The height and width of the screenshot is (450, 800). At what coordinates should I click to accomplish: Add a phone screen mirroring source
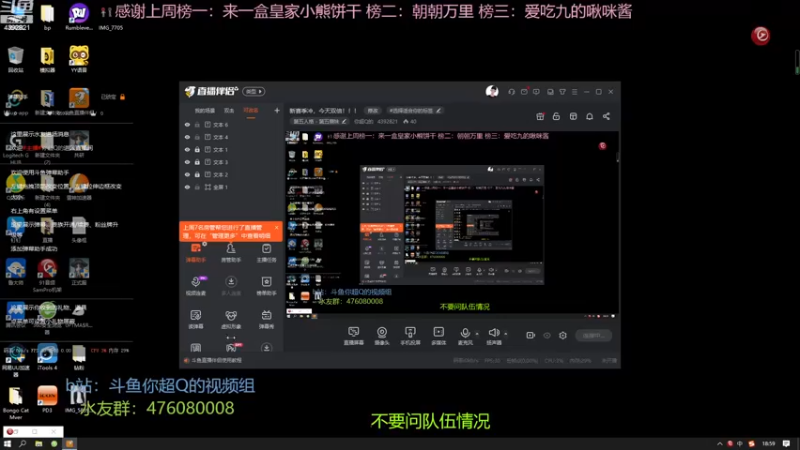click(410, 336)
